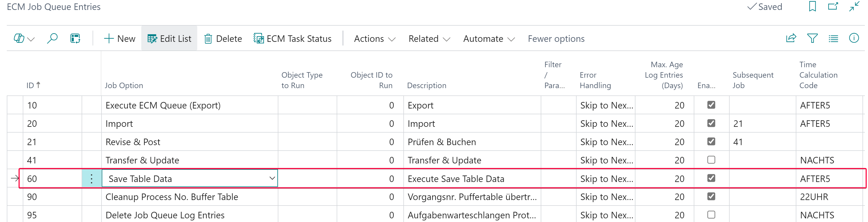Viewport: 868px width, 222px height.
Task: Open the filter pane funnel icon
Action: tap(812, 38)
